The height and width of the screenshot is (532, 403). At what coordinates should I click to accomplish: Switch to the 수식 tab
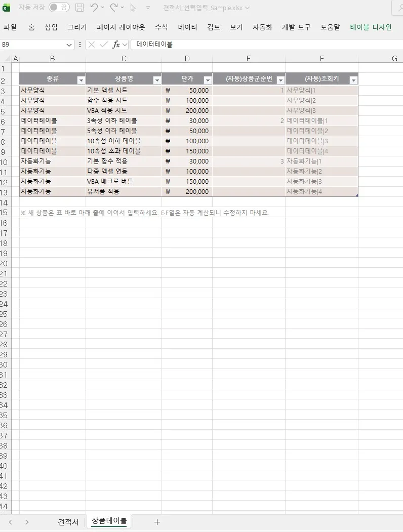[x=162, y=27]
